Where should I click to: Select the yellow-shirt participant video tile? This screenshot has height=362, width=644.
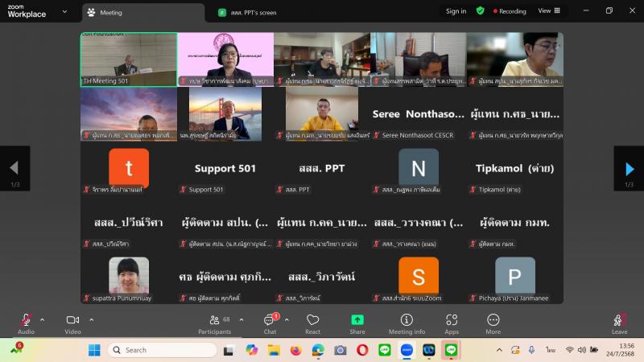322,114
